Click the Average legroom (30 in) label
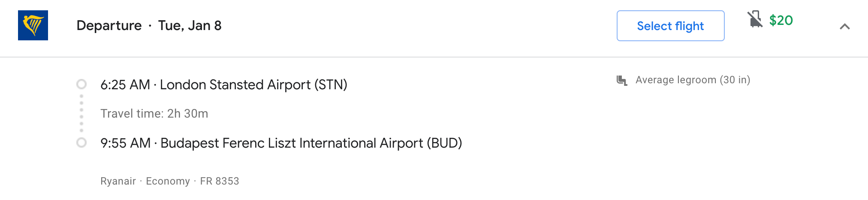This screenshot has height=200, width=868. [x=693, y=80]
